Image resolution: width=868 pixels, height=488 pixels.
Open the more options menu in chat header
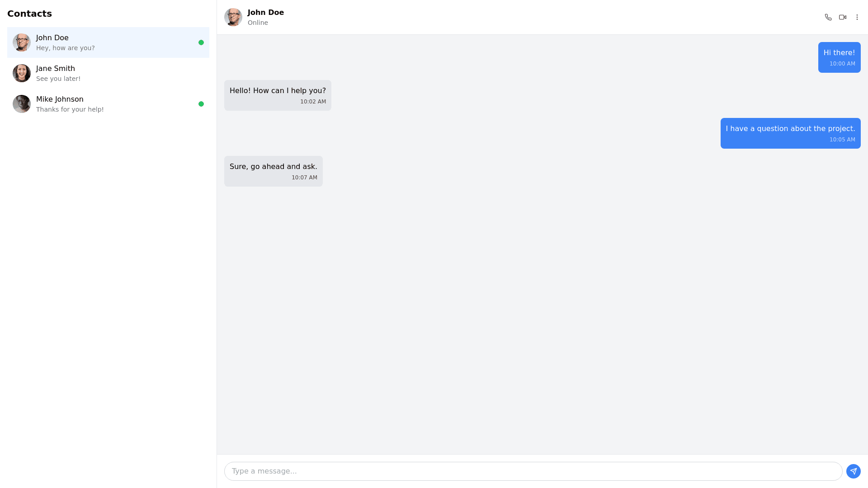pyautogui.click(x=857, y=17)
